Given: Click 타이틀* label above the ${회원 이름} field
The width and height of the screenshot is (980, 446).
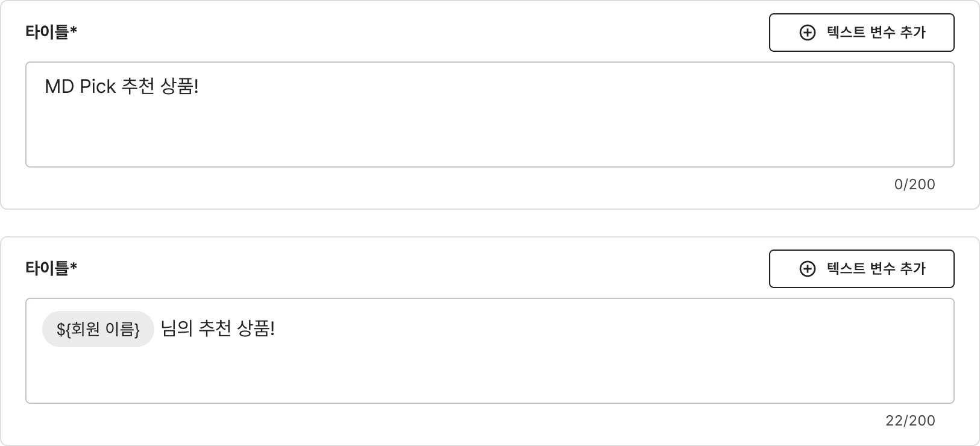Looking at the screenshot, I should (51, 268).
